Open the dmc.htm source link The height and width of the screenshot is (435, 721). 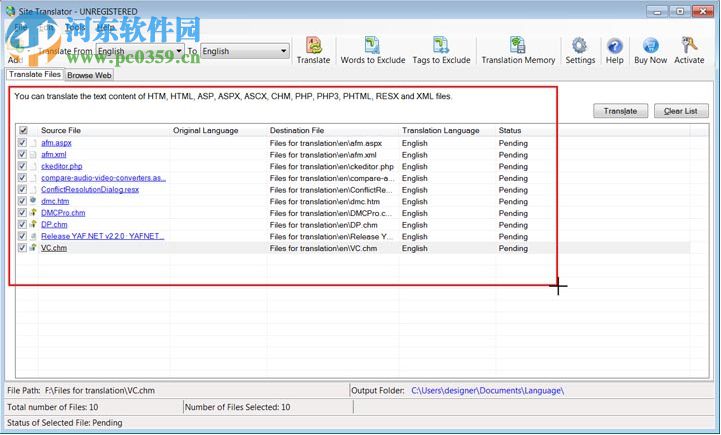55,201
